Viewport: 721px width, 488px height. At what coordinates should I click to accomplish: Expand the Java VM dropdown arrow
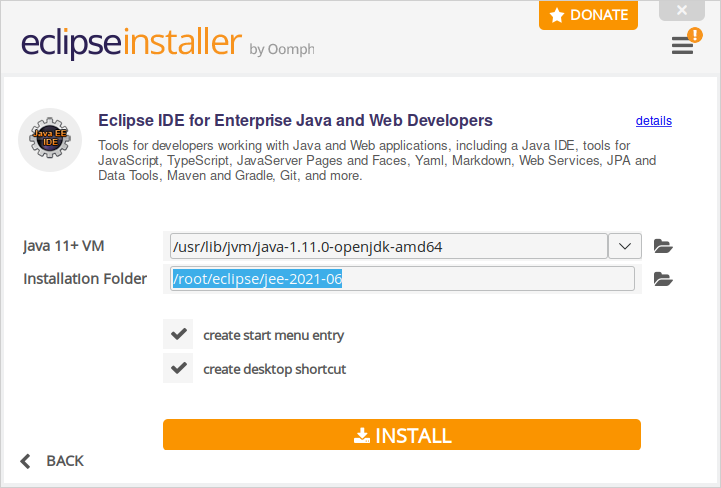pyautogui.click(x=625, y=246)
